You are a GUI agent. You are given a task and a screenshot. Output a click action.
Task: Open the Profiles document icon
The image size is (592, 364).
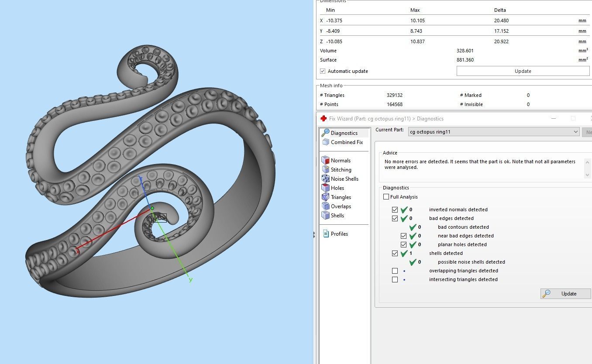pos(326,234)
